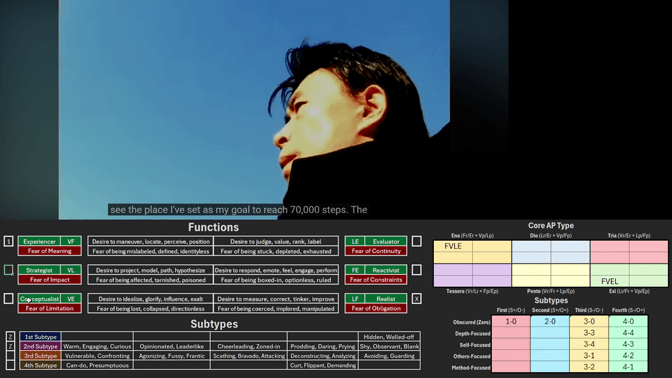The height and width of the screenshot is (378, 672).
Task: Select the purple 2nd Subtype label
Action: pyautogui.click(x=40, y=346)
